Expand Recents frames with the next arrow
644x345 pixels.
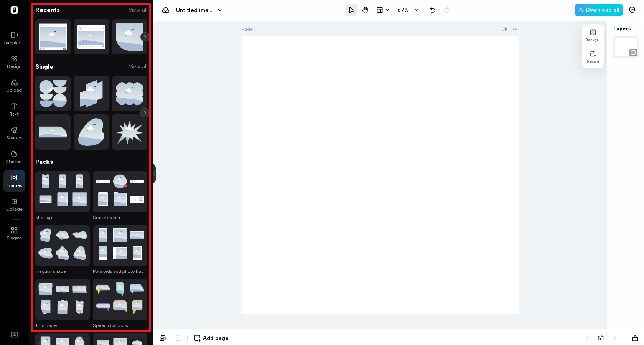[145, 37]
